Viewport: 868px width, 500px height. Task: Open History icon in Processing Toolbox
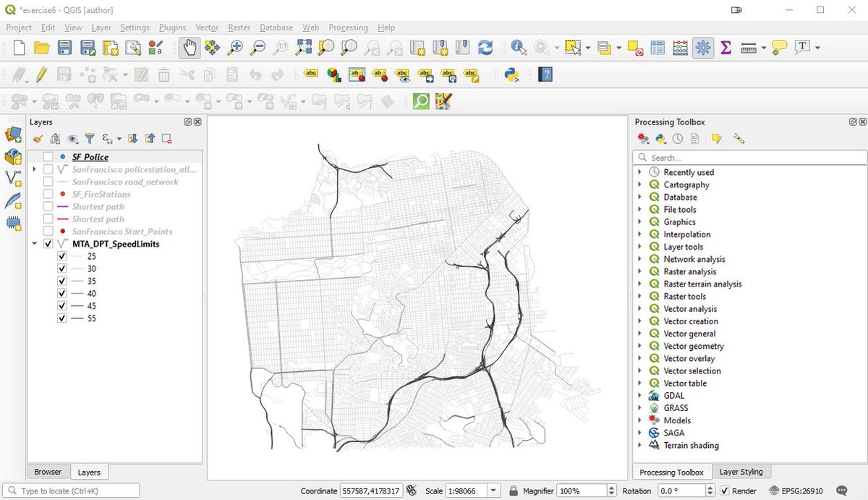click(x=678, y=139)
